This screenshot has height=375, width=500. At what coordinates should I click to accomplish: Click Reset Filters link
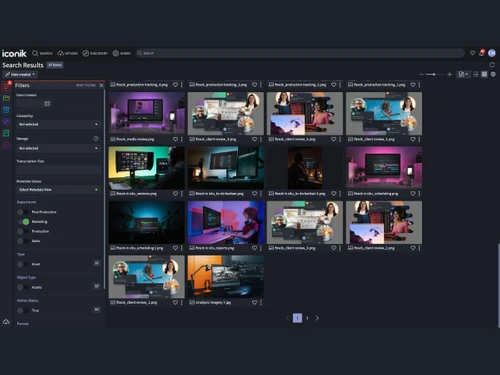click(86, 85)
